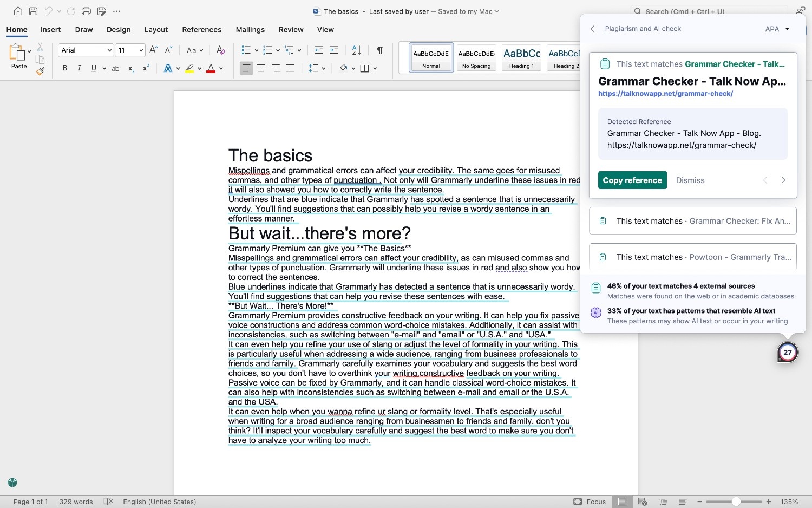Open the Insert ribbon tab
The width and height of the screenshot is (812, 508).
(50, 30)
